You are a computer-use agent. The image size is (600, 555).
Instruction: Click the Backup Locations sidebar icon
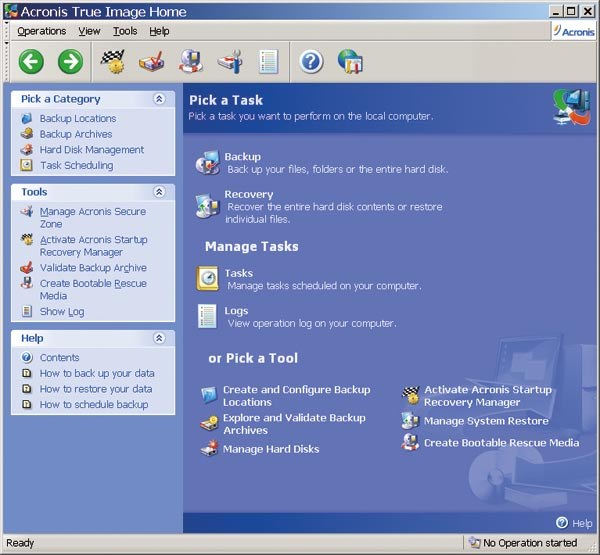26,118
